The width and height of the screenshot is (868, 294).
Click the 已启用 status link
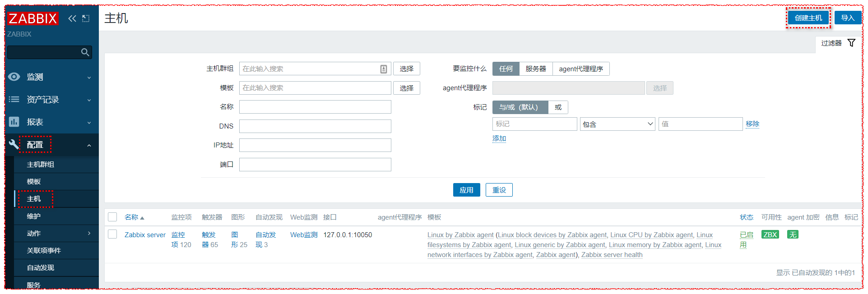[x=746, y=239]
